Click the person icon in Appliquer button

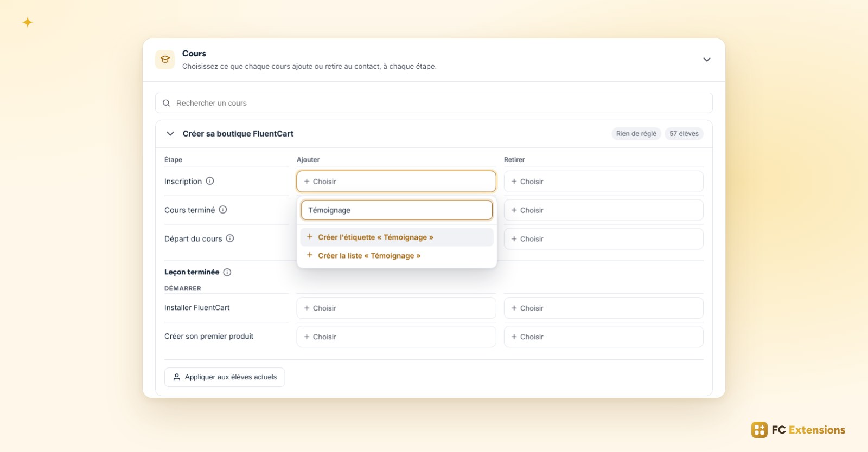177,377
